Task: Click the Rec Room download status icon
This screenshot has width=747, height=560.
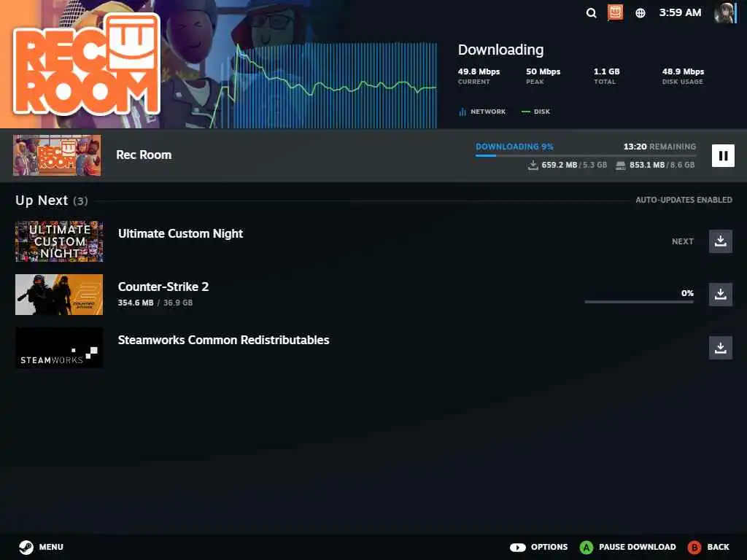Action: click(615, 12)
